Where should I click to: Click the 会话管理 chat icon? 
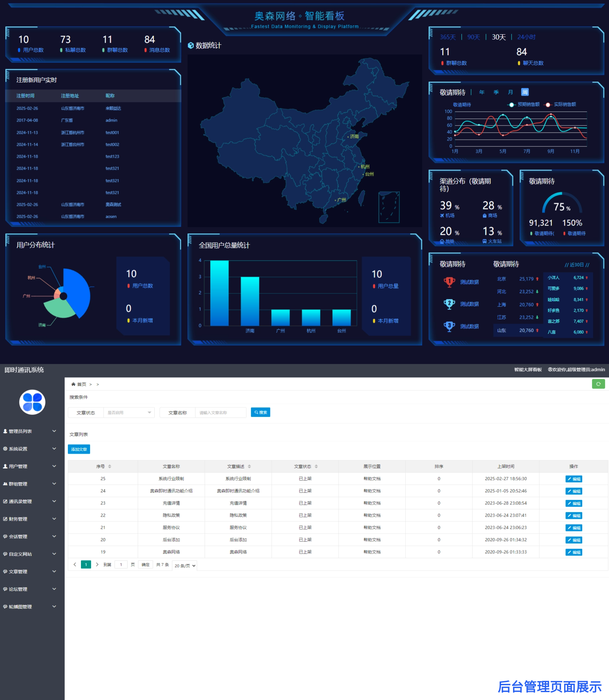[5, 536]
